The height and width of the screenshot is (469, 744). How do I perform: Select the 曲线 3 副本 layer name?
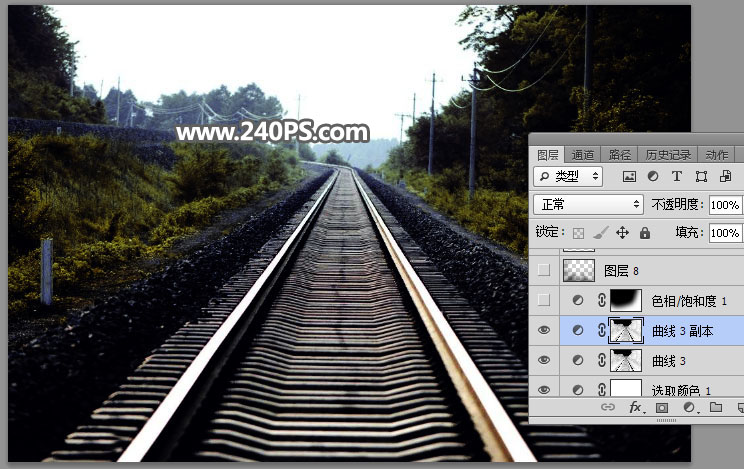tap(682, 331)
